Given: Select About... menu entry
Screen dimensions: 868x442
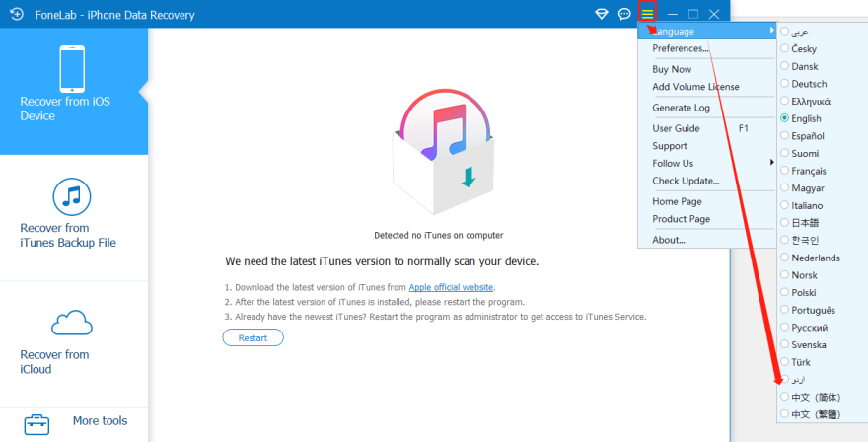Looking at the screenshot, I should pyautogui.click(x=707, y=240).
